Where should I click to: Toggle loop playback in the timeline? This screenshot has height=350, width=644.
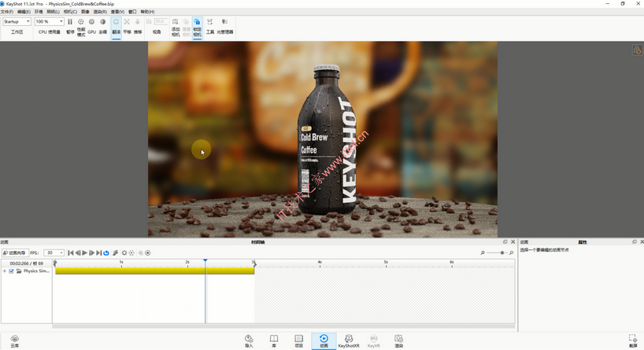pyautogui.click(x=106, y=253)
